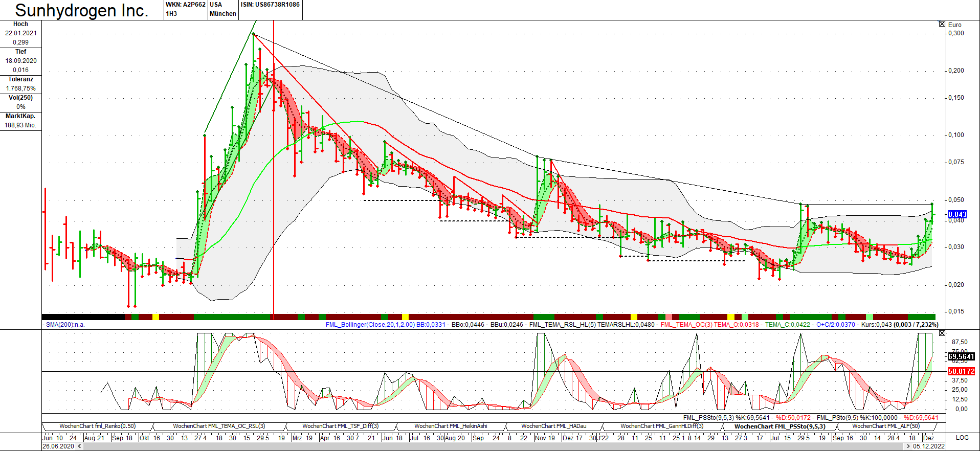Click the 0,300 price axis label
Viewport: 980px width, 451px height.
tap(956, 33)
